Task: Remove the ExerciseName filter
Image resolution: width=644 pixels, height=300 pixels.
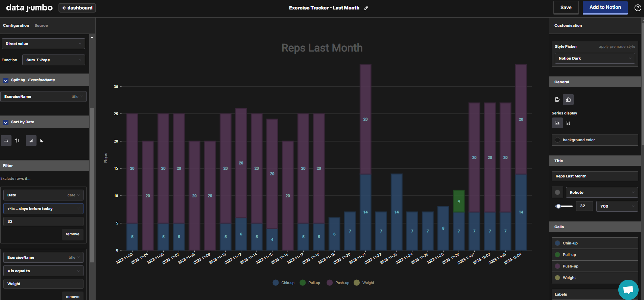Action: [72, 296]
